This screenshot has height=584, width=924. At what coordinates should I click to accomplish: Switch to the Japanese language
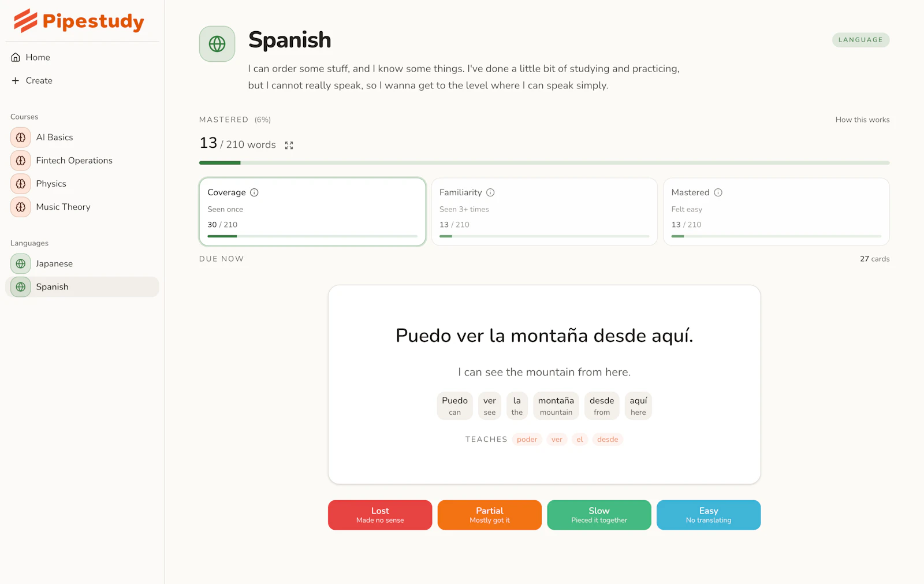tap(82, 264)
